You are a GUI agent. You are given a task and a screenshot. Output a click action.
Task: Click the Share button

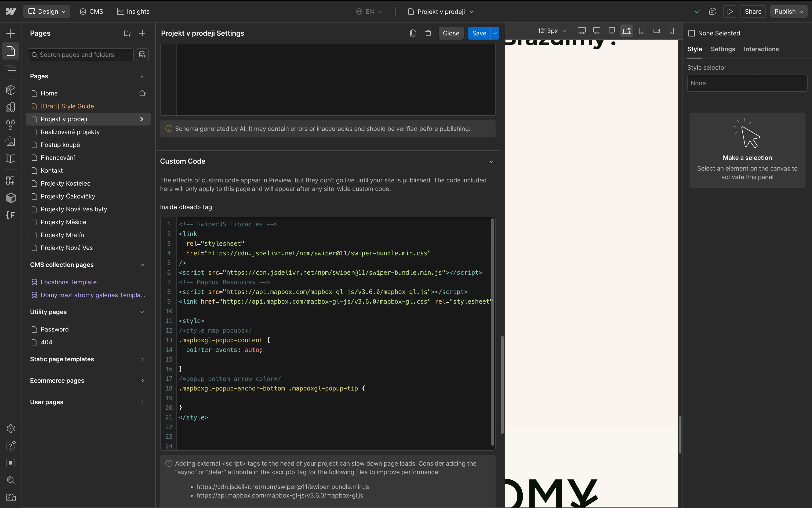(753, 11)
